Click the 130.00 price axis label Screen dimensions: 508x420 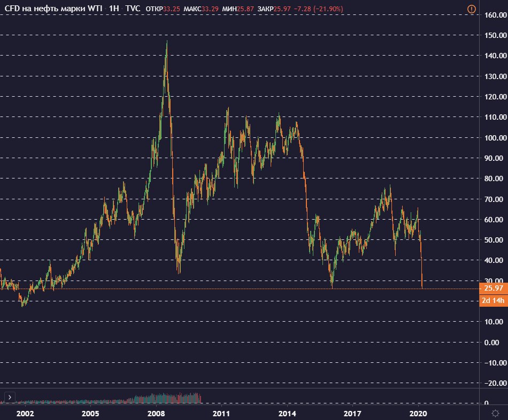[495, 76]
